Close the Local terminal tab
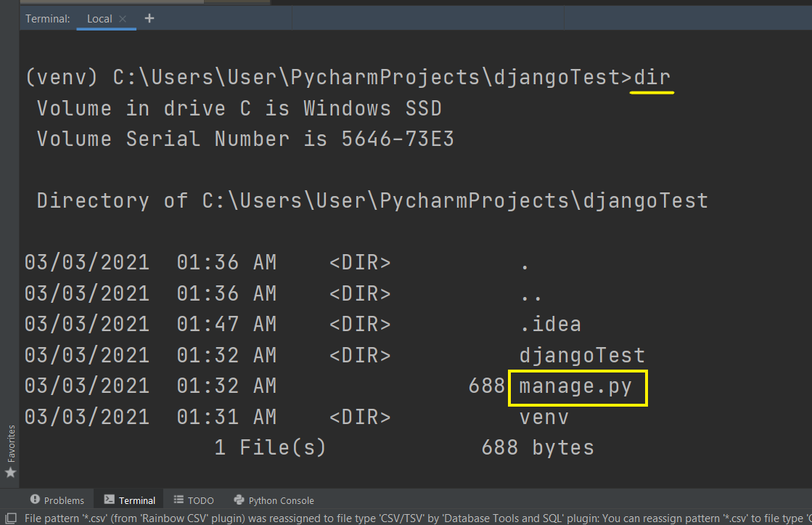Screen dimensions: 812x525 (x=123, y=19)
